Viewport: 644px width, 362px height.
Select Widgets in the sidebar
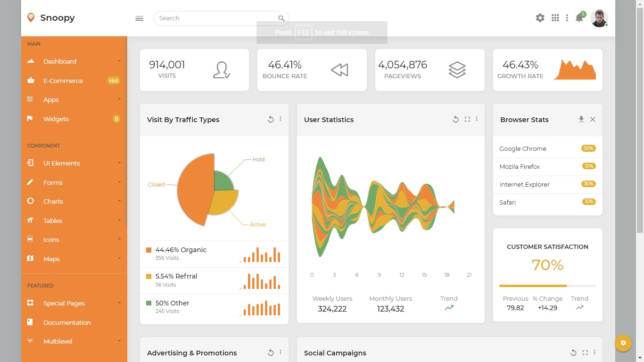74,119
